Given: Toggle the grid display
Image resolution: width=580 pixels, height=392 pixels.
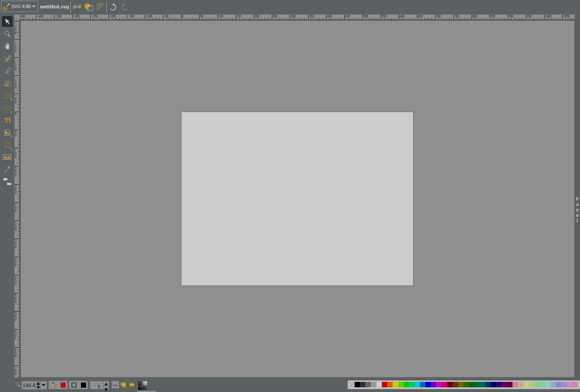Looking at the screenshot, I should (100, 7).
